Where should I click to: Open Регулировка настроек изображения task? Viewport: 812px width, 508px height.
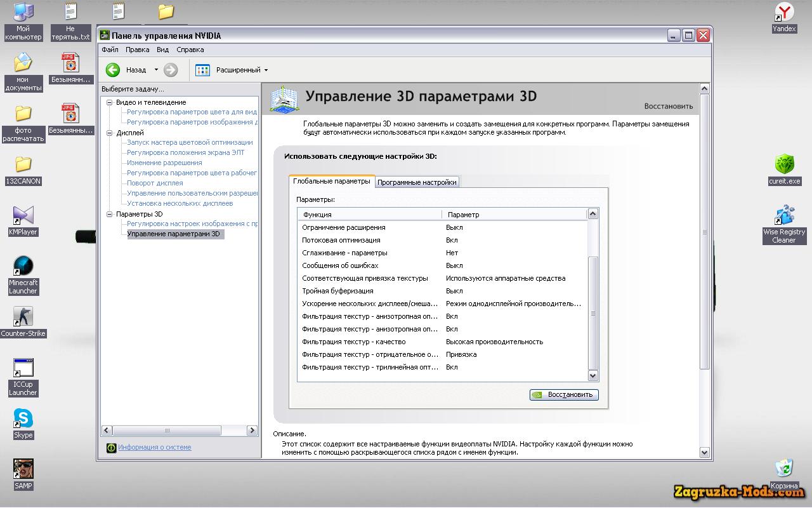[x=192, y=224]
